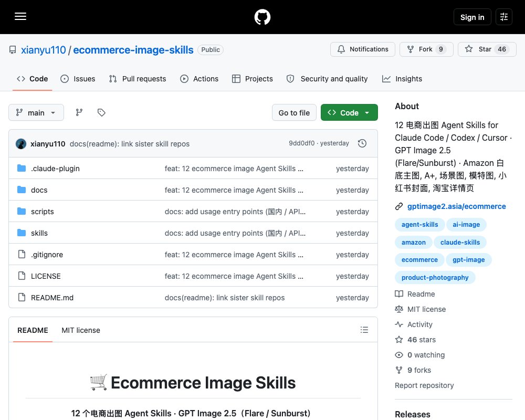Click the .gitignore file icon
This screenshot has height=420, width=525.
[22, 254]
